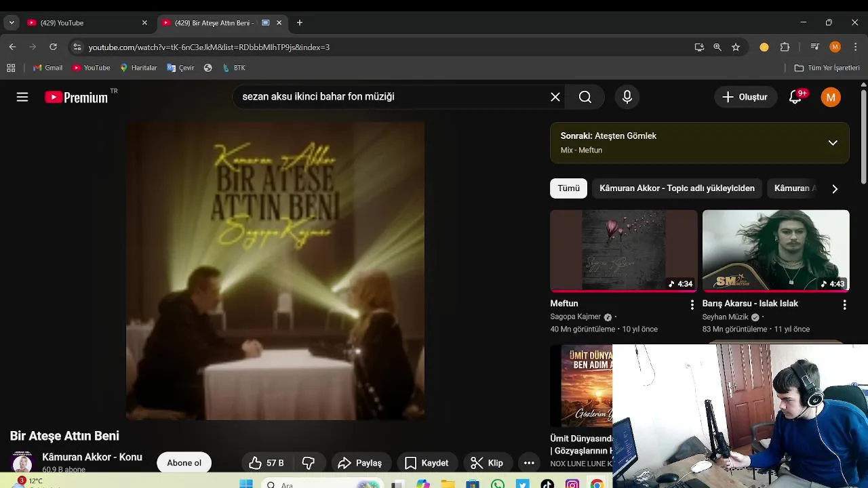Switch to the (429) YouTube tab
868x488 pixels.
[86, 22]
